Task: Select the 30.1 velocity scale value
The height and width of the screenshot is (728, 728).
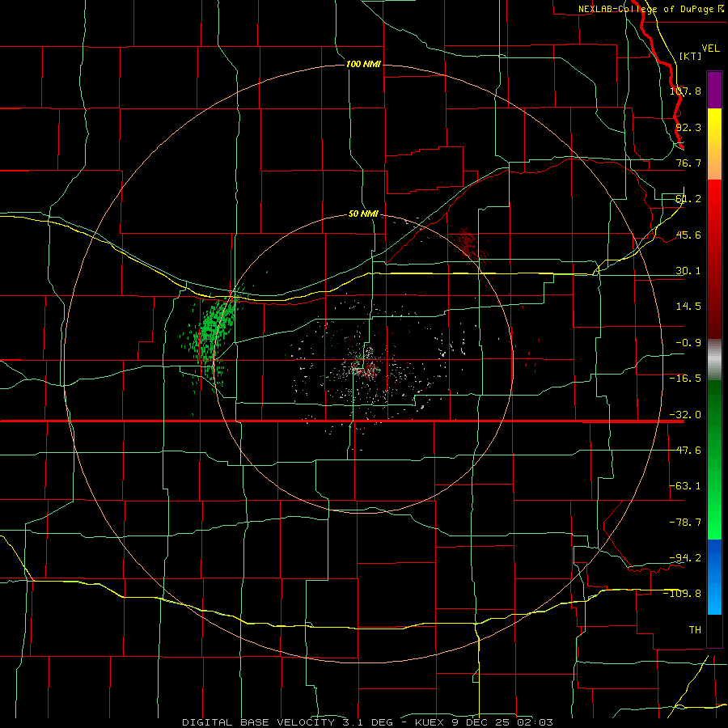Action: point(688,271)
